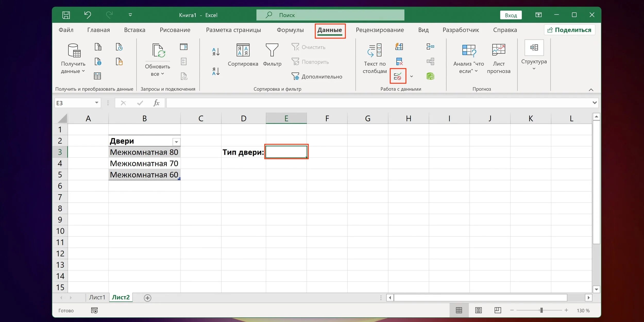Image resolution: width=644 pixels, height=322 pixels.
Task: Click the Текст по столбцам icon
Action: pos(375,50)
